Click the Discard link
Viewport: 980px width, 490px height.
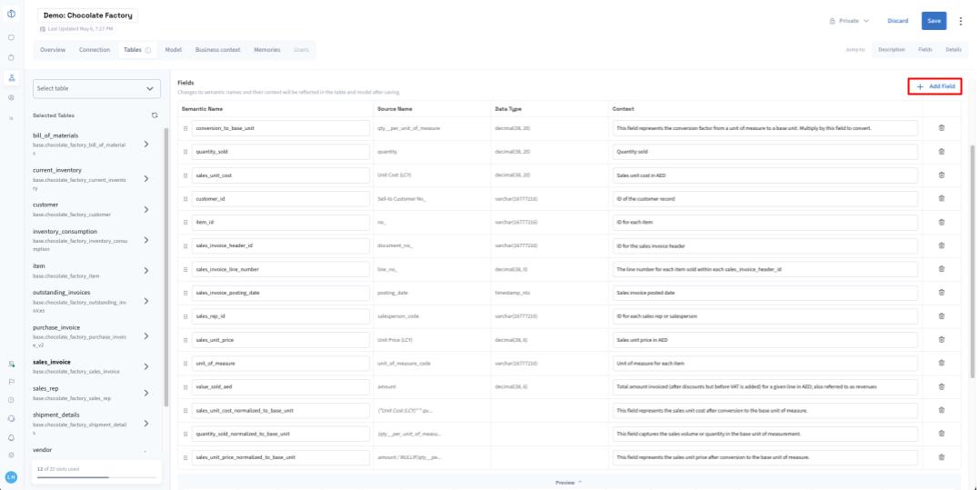point(897,21)
